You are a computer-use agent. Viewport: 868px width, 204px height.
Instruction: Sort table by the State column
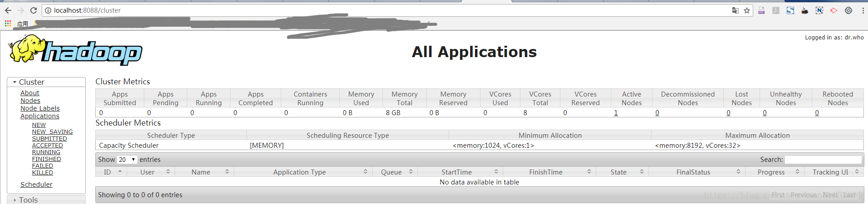coord(622,172)
